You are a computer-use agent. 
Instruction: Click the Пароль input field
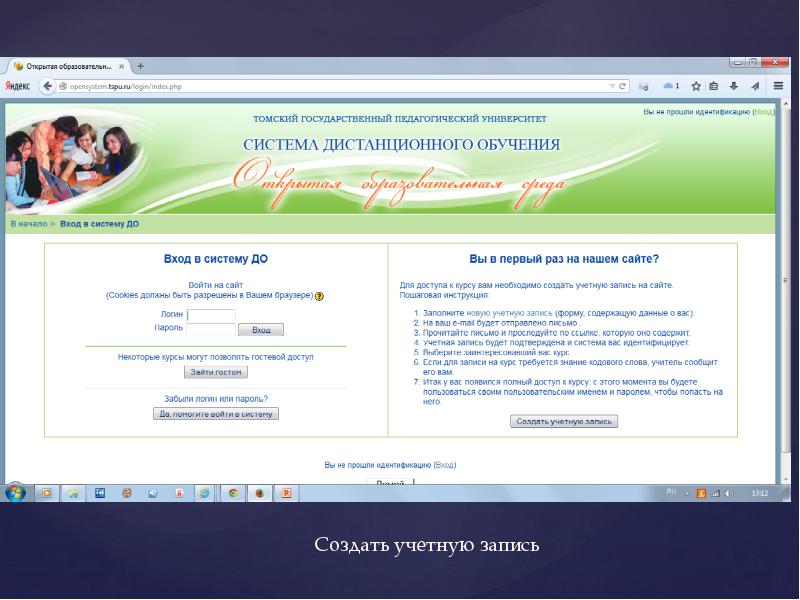[211, 328]
